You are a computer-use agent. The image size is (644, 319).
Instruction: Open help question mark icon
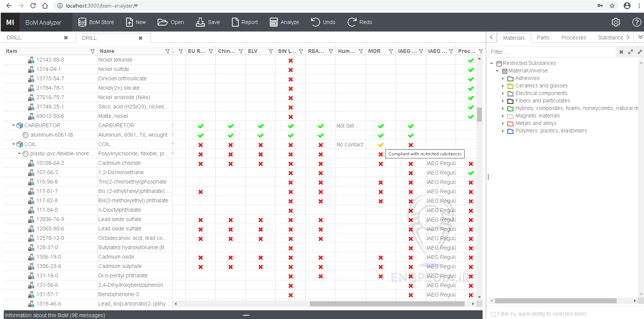pyautogui.click(x=636, y=22)
